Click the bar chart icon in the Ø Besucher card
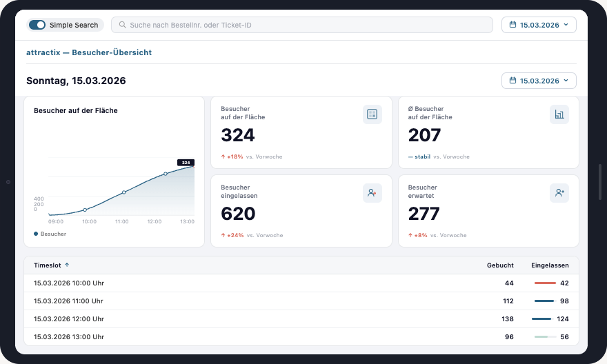Viewport: 607px width, 364px height. click(559, 114)
